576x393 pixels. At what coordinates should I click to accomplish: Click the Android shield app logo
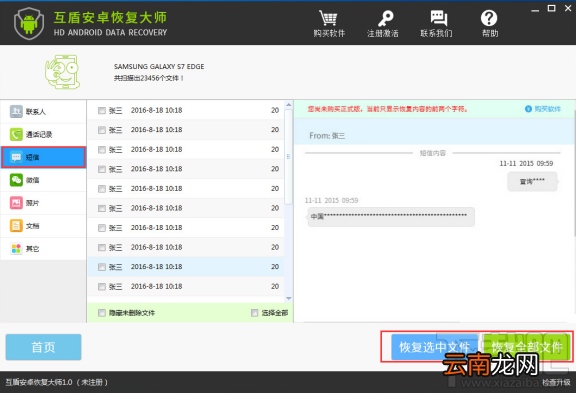[29, 24]
